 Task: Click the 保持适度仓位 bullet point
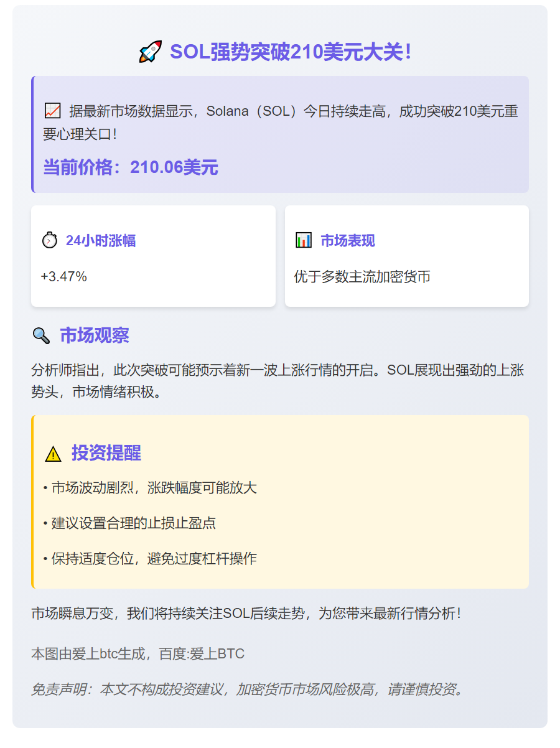(x=150, y=558)
